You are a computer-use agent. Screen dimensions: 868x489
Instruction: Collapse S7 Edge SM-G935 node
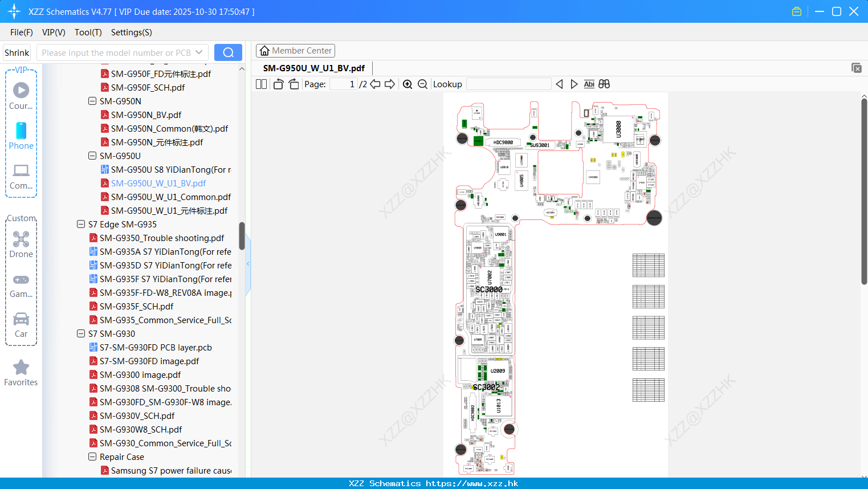coord(81,224)
